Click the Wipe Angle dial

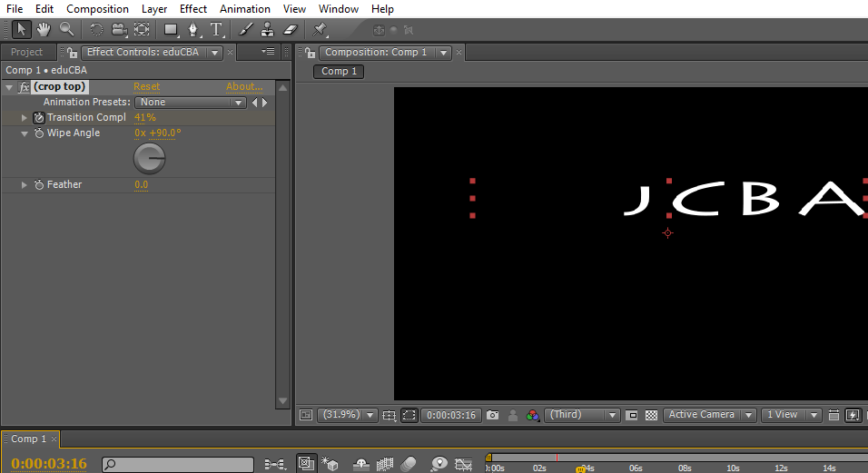point(149,159)
